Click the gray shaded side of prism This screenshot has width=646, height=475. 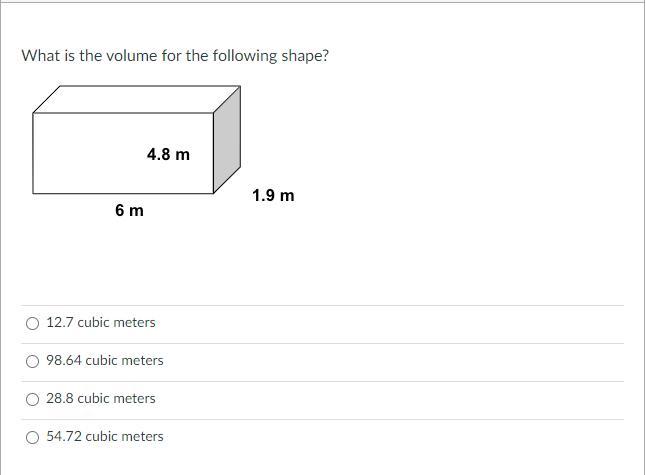227,139
